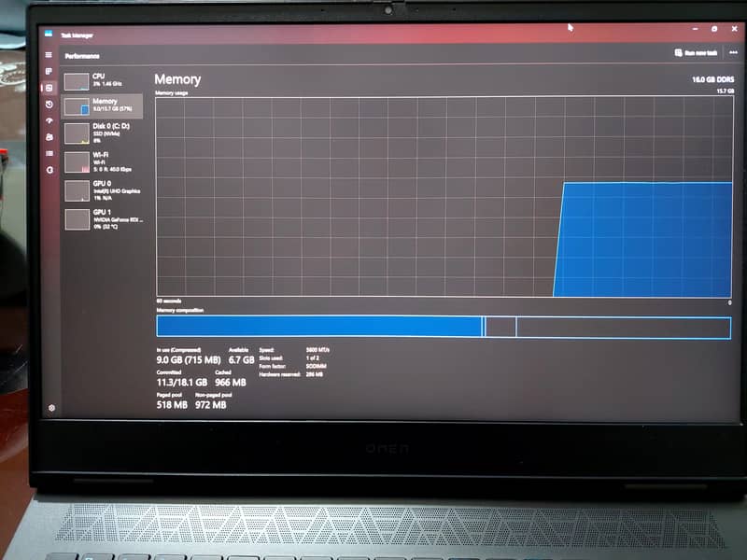747x560 pixels.
Task: Select the GPU 0 Intel UHD Graphics entry
Action: tap(102, 190)
